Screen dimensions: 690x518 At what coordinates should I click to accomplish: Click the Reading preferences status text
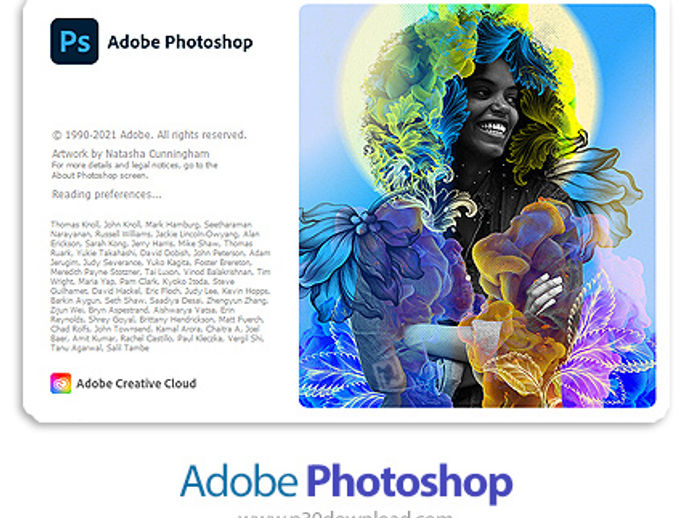pyautogui.click(x=106, y=195)
